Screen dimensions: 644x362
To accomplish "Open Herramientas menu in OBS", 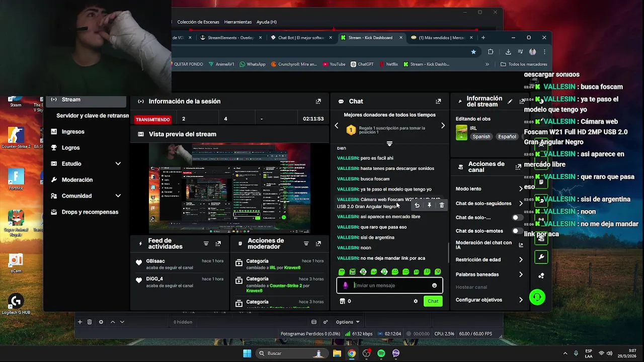I will [238, 22].
